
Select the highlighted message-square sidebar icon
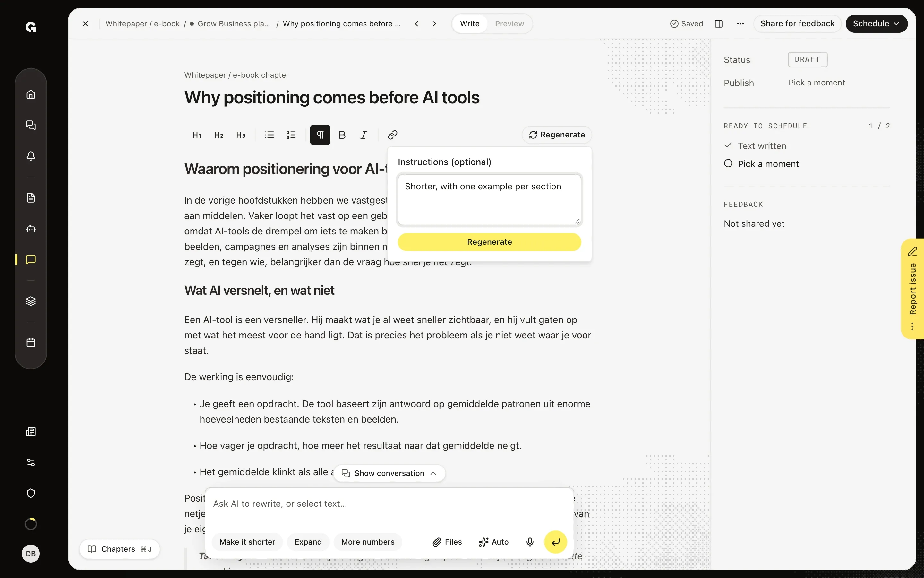(x=30, y=259)
